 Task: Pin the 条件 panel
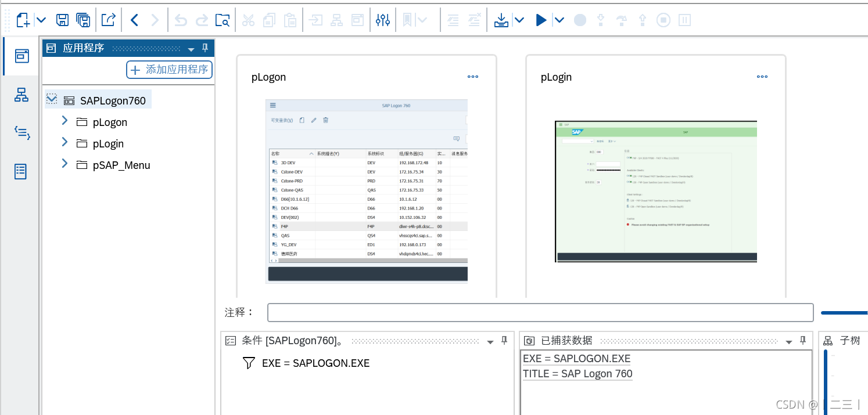(x=504, y=341)
